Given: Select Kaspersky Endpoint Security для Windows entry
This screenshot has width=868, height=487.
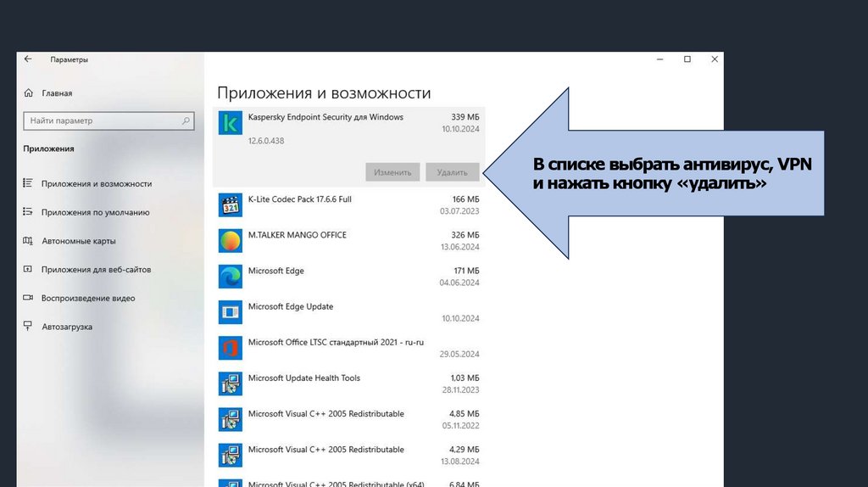Looking at the screenshot, I should click(x=325, y=117).
